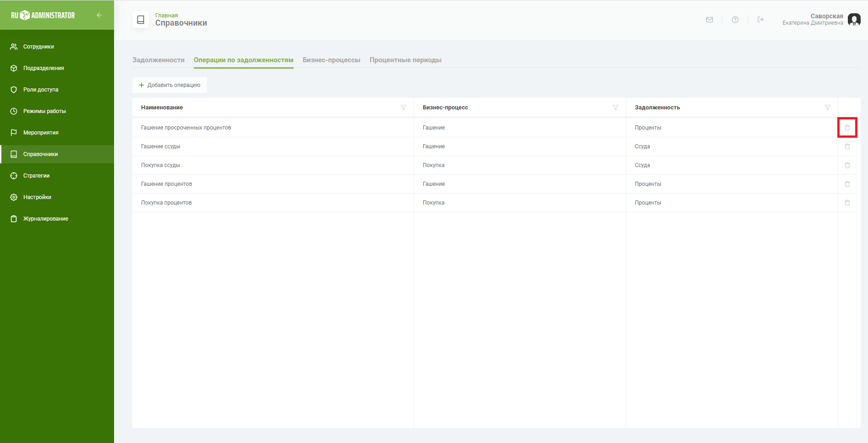
Task: Select Справочники in the sidebar
Action: point(57,154)
